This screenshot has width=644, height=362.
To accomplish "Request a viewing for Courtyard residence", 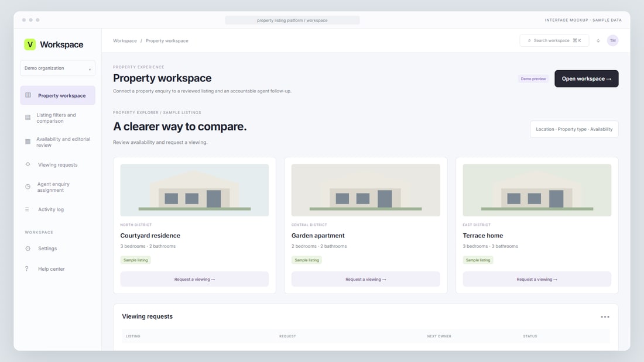I will pos(194,279).
